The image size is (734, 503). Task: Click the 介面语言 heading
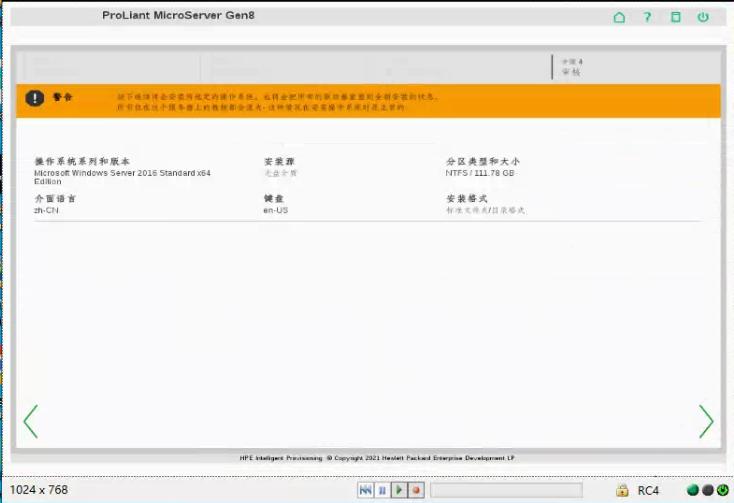pos(55,198)
